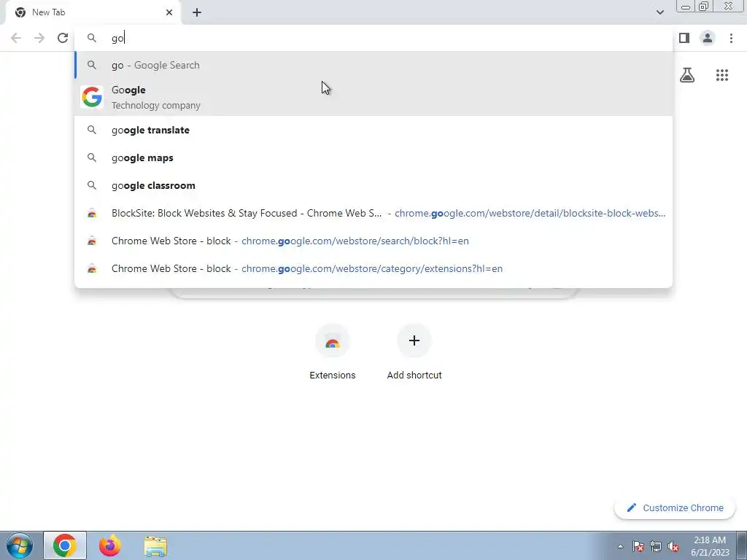This screenshot has width=747, height=560.
Task: Reload the page with refresh icon
Action: 63,38
